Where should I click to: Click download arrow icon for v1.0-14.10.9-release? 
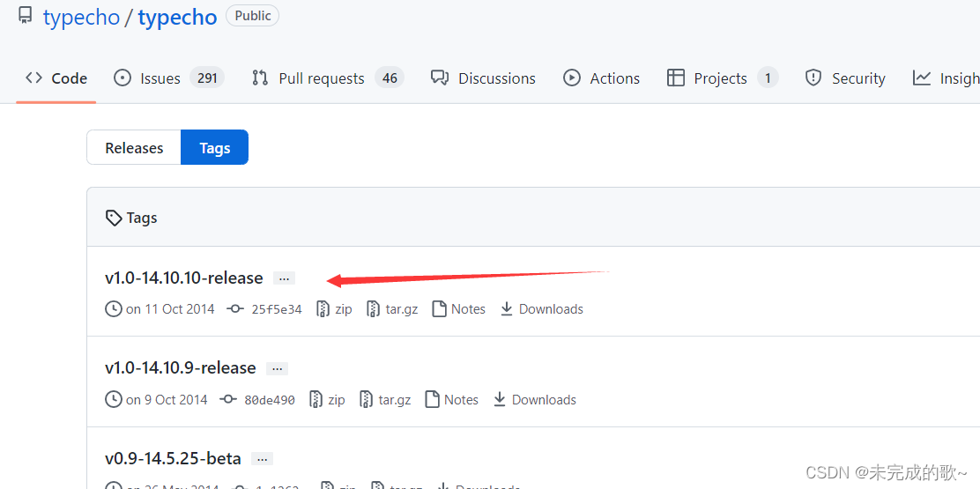[500, 400]
